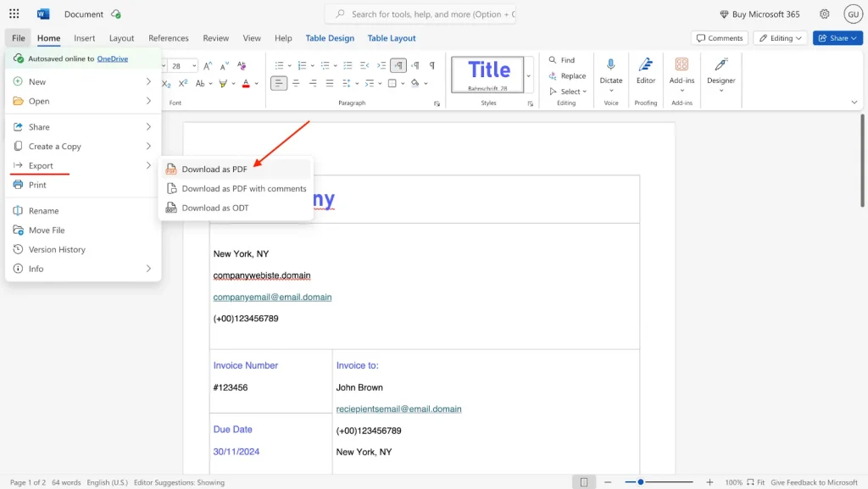Click Buy Microsoft 365

759,14
